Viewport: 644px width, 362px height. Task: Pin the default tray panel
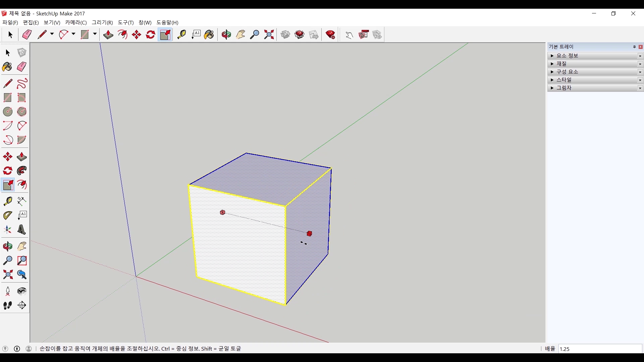[634, 47]
